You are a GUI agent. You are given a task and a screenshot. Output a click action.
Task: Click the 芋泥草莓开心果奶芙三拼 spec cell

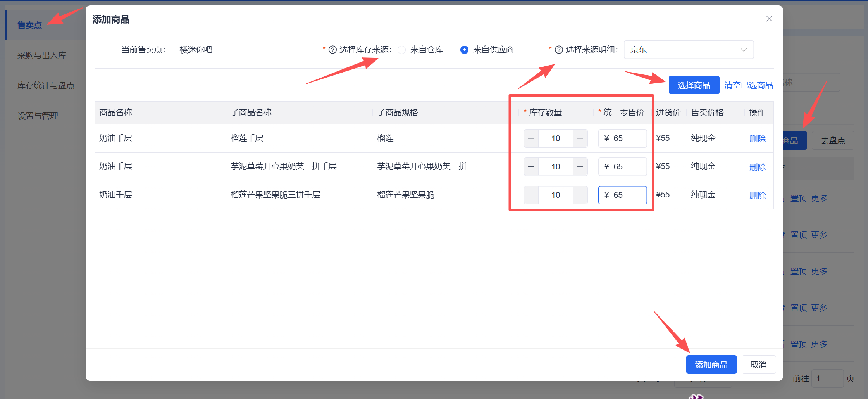click(x=422, y=166)
